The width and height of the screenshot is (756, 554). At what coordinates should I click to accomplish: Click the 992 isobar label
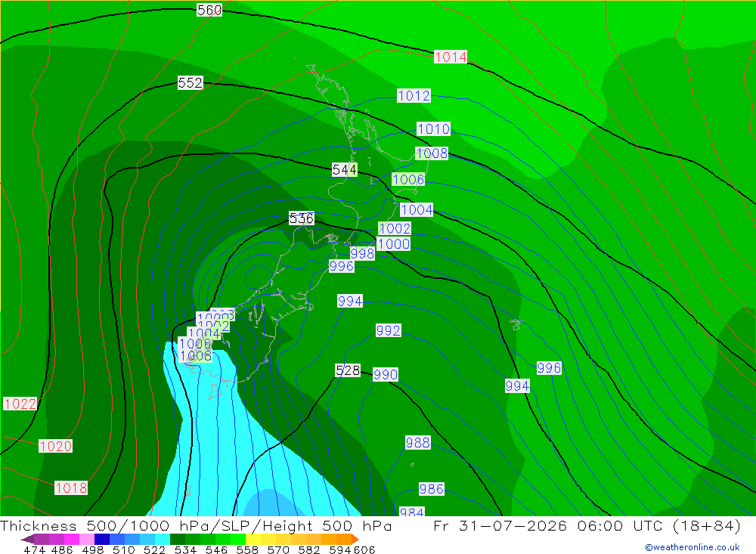tap(389, 331)
